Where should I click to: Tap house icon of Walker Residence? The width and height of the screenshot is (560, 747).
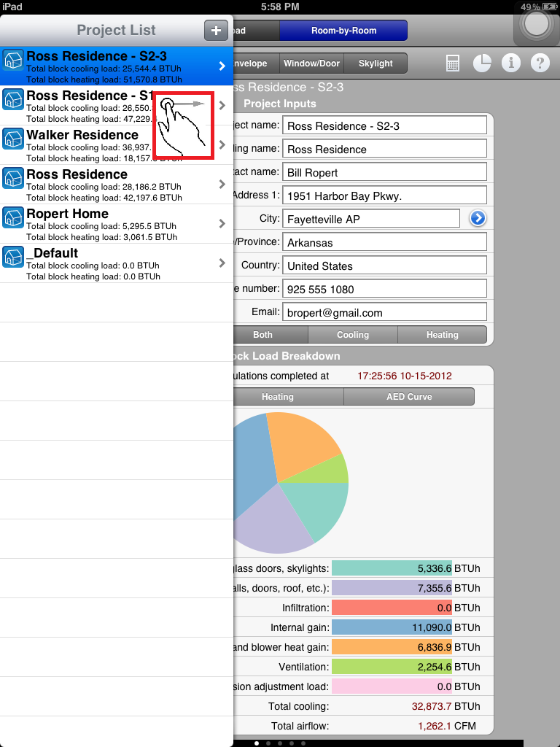13,139
